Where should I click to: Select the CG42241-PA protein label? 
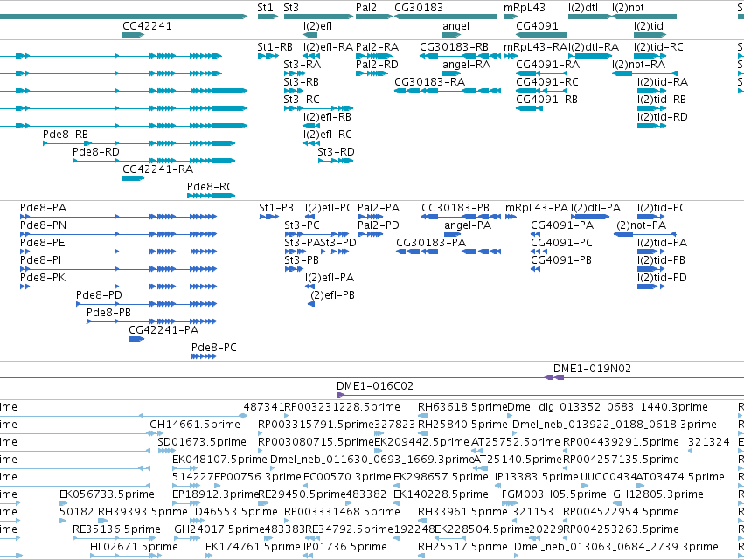pos(163,331)
